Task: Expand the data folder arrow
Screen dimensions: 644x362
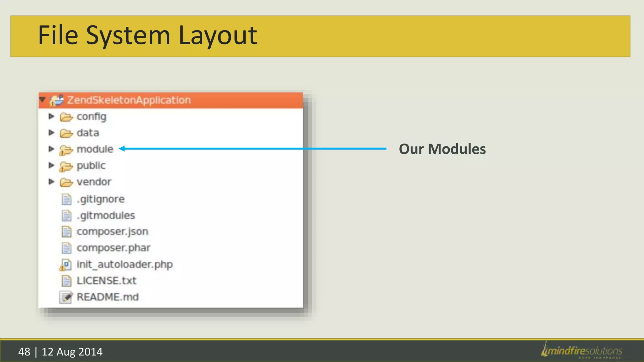Action: point(51,133)
